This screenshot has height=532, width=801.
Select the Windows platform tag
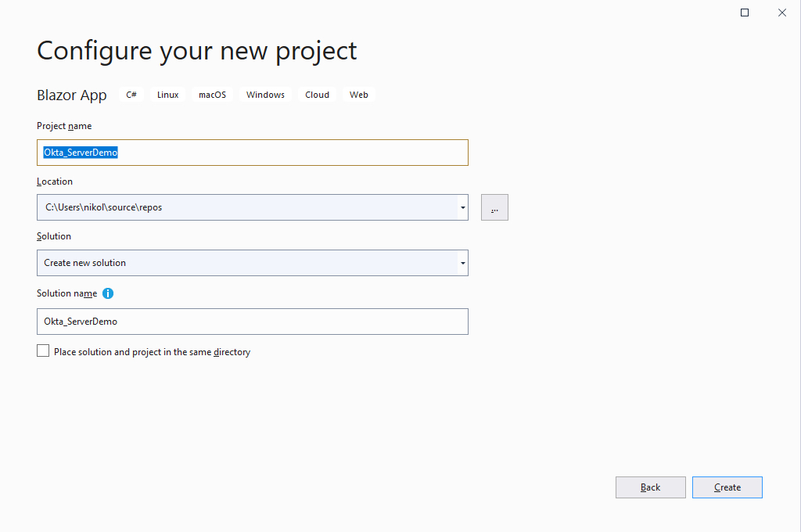click(265, 95)
